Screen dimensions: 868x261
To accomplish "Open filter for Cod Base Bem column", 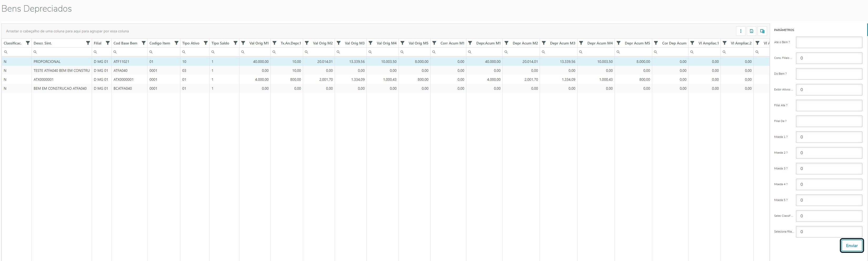I will coord(143,43).
